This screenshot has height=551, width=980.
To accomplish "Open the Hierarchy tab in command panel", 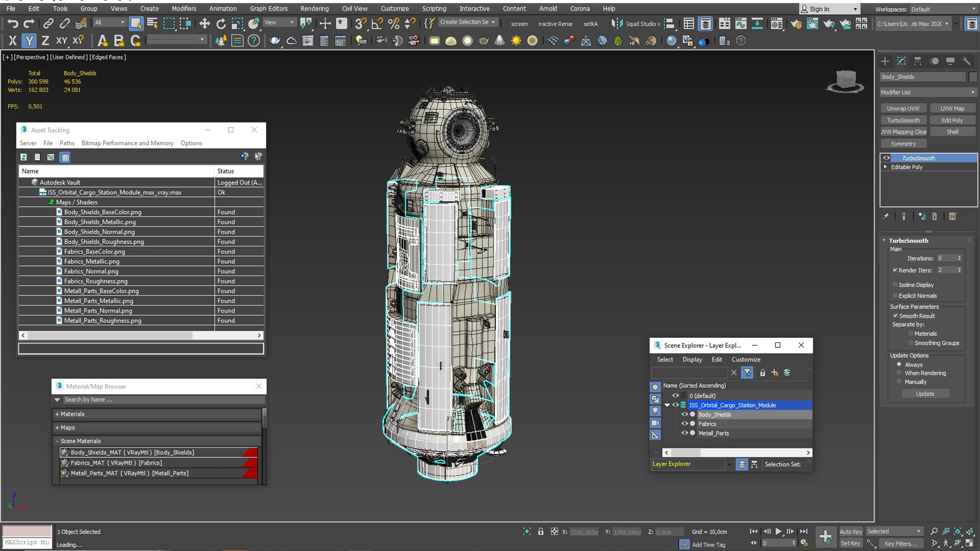I will (918, 61).
